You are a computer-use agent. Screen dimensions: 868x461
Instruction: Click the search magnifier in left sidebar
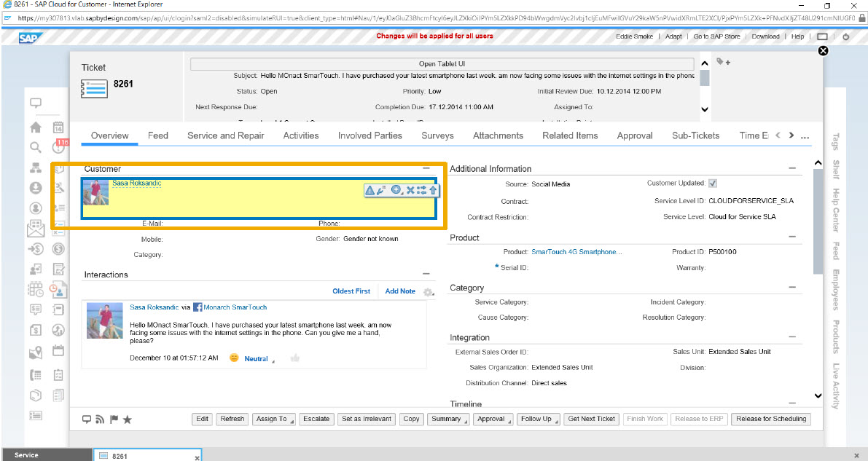[36, 147]
